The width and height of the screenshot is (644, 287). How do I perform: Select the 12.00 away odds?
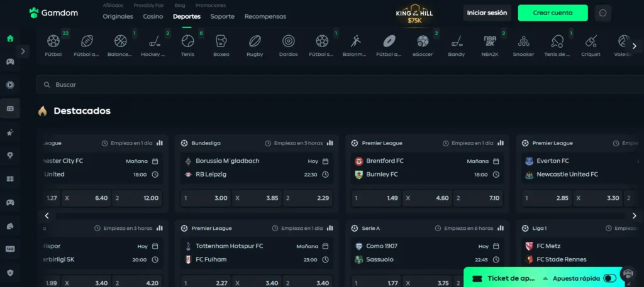pyautogui.click(x=137, y=198)
